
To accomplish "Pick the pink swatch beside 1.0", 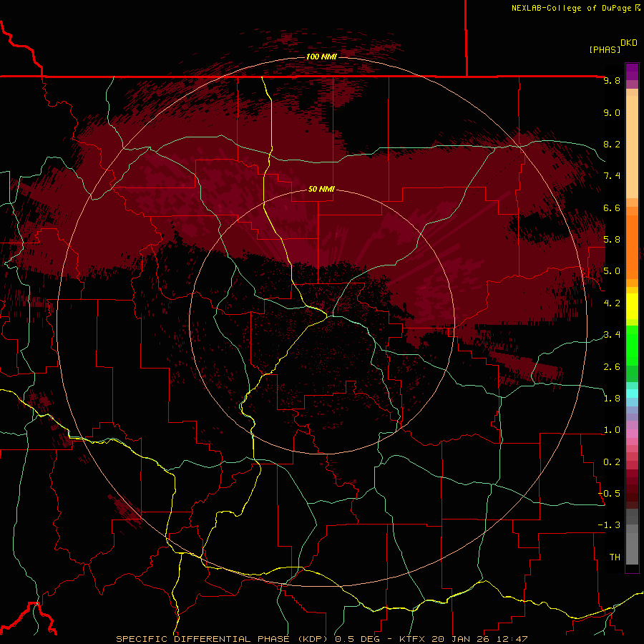I will point(632,434).
